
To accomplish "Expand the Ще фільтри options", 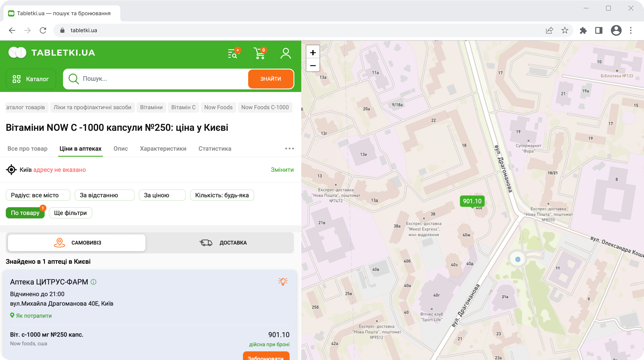I will (70, 213).
